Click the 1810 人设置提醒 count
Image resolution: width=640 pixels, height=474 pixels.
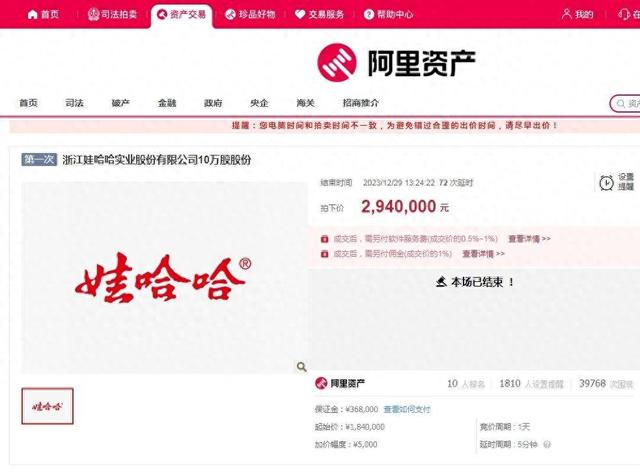point(531,384)
